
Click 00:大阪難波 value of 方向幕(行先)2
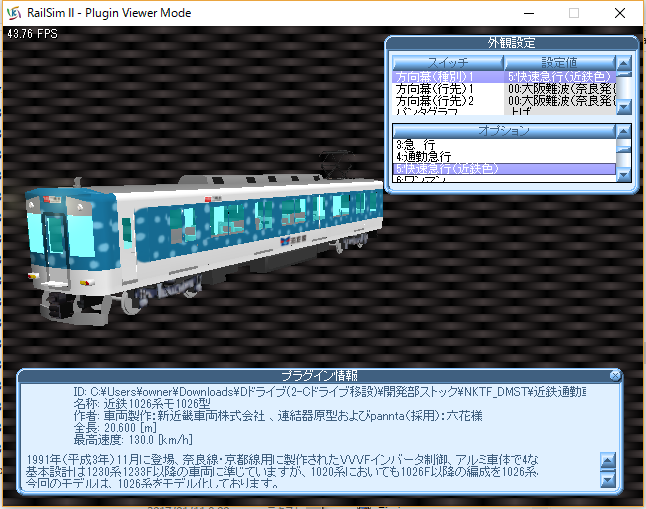click(560, 101)
